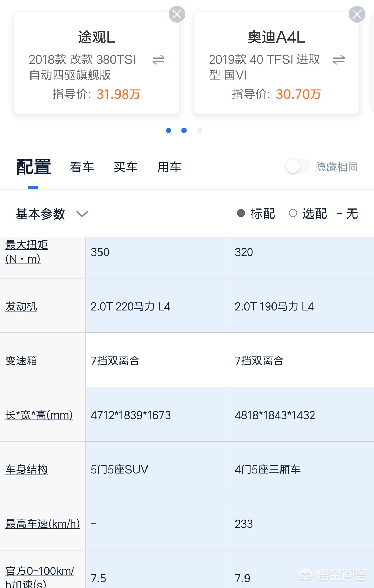This screenshot has width=374, height=588.
Task: Tap the 30.70万 guide price
Action: tap(299, 94)
